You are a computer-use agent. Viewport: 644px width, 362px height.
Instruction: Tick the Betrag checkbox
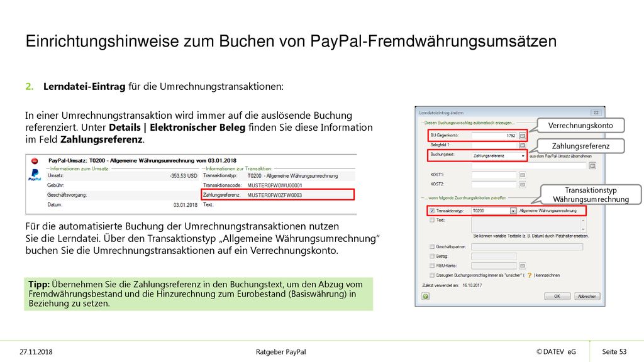click(x=431, y=256)
